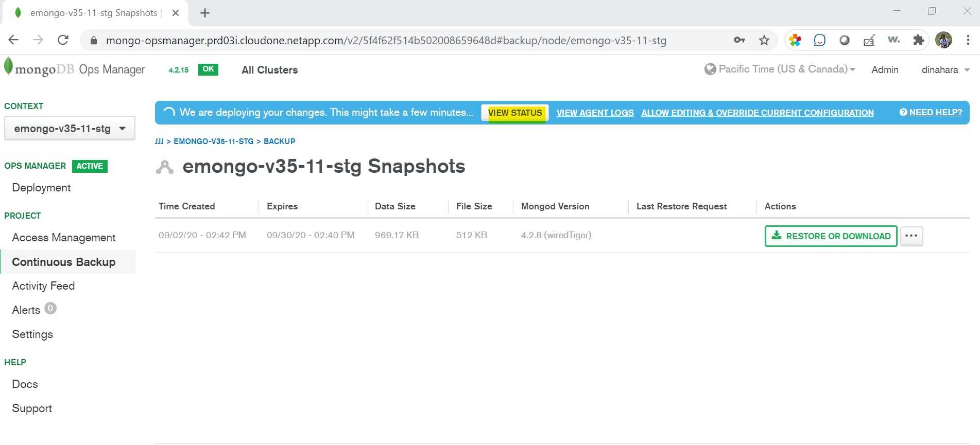This screenshot has width=980, height=445.
Task: Open Support under Help
Action: click(32, 408)
